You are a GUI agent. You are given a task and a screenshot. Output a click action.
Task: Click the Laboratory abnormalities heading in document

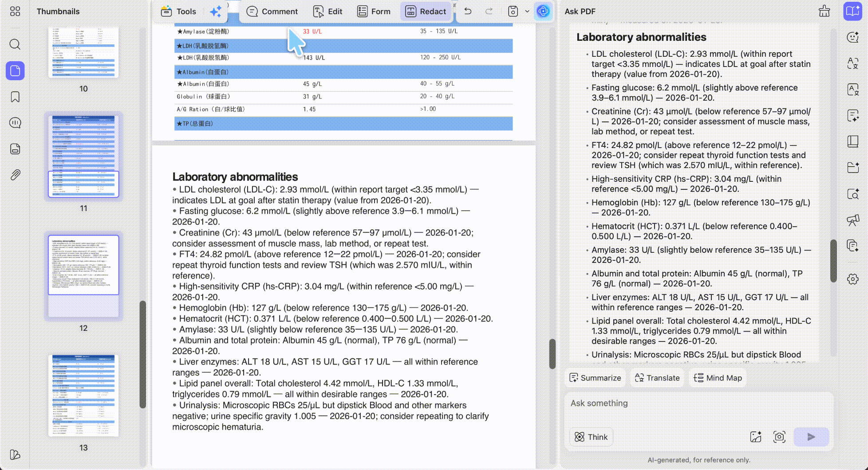(235, 177)
